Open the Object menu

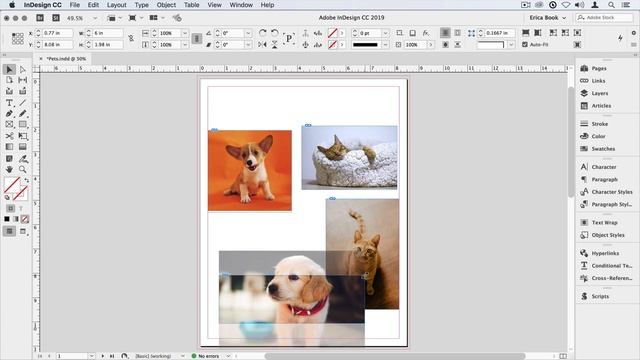(x=166, y=5)
